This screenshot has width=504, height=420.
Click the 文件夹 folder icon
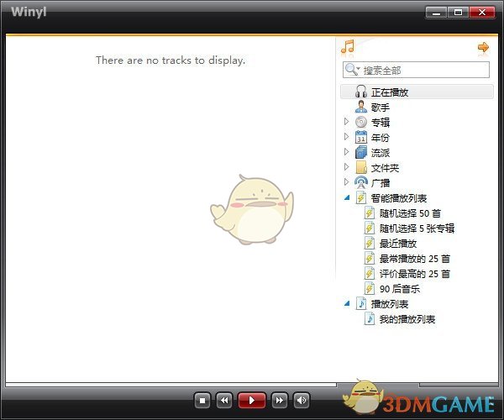[361, 168]
